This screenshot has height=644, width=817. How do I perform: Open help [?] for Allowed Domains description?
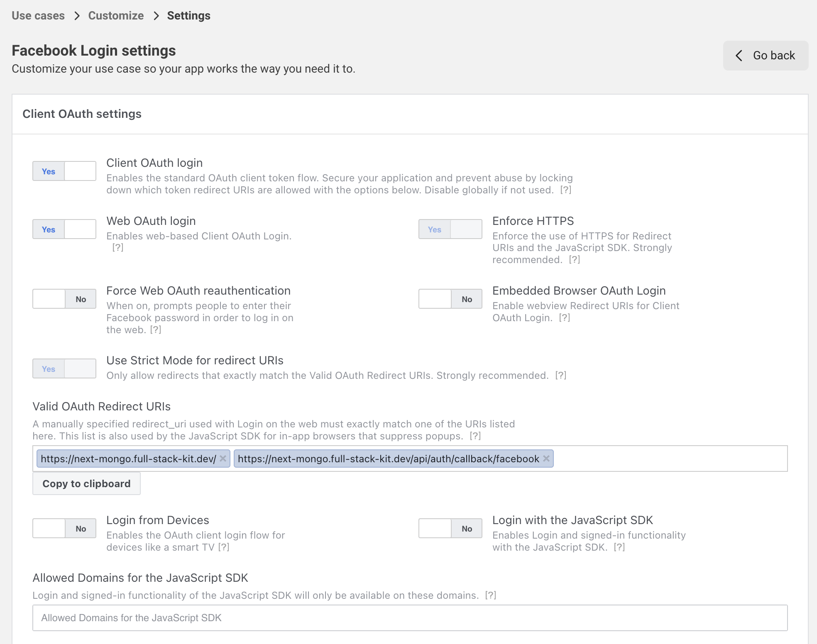click(491, 595)
